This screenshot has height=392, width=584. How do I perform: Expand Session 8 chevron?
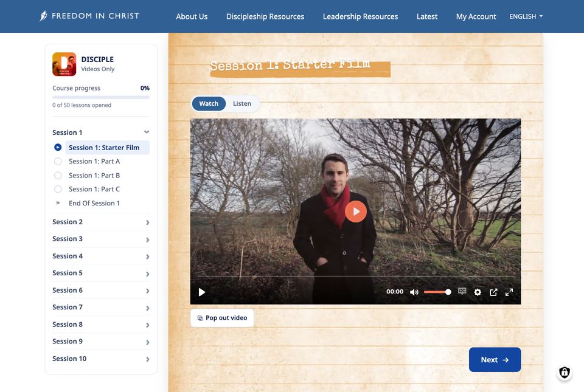click(x=147, y=325)
